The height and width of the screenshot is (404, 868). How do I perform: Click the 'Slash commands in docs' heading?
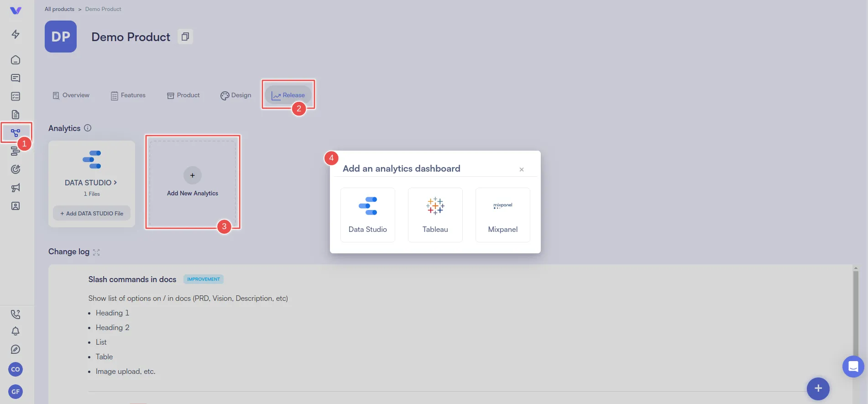point(132,279)
